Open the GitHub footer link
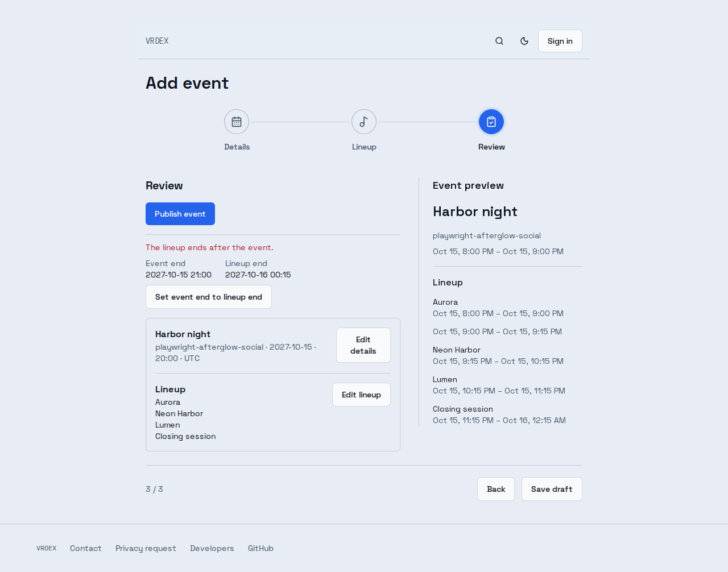The width and height of the screenshot is (728, 572). pyautogui.click(x=260, y=548)
